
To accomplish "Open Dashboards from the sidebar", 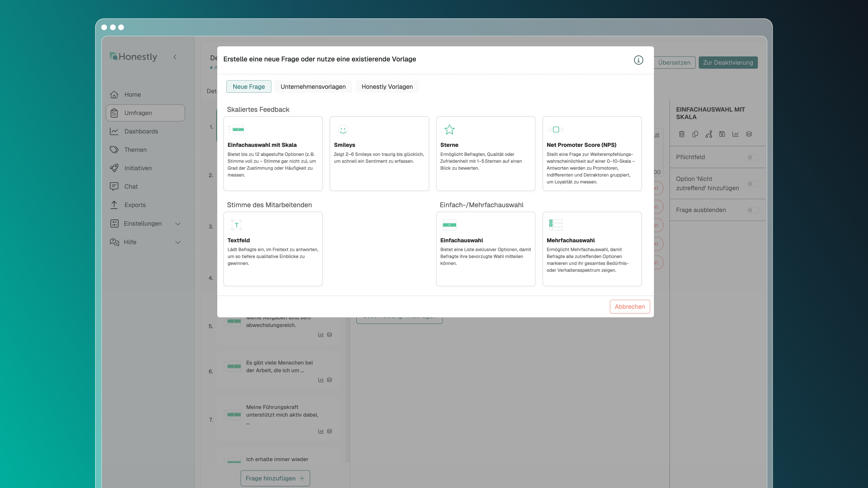I will (x=141, y=131).
